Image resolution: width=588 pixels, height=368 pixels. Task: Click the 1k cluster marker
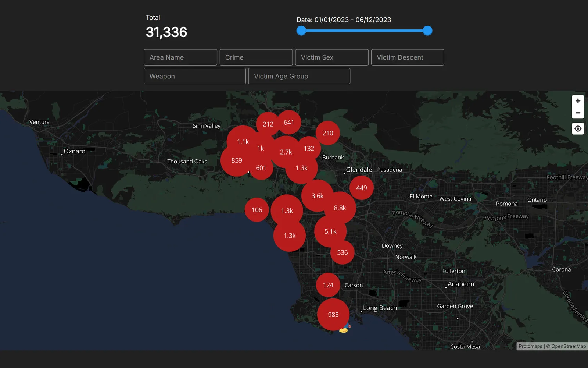(261, 148)
